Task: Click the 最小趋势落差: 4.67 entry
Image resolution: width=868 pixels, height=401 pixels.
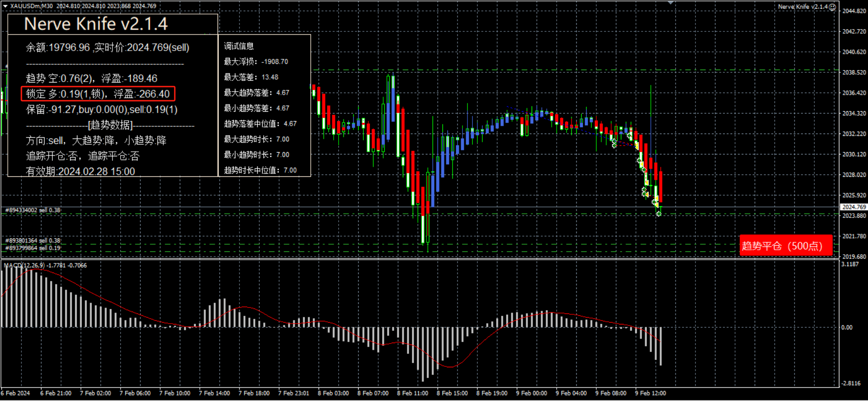Action: tap(256, 108)
